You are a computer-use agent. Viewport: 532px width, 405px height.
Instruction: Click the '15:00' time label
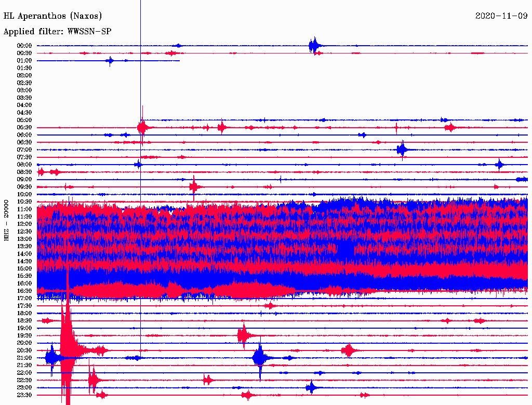point(24,268)
